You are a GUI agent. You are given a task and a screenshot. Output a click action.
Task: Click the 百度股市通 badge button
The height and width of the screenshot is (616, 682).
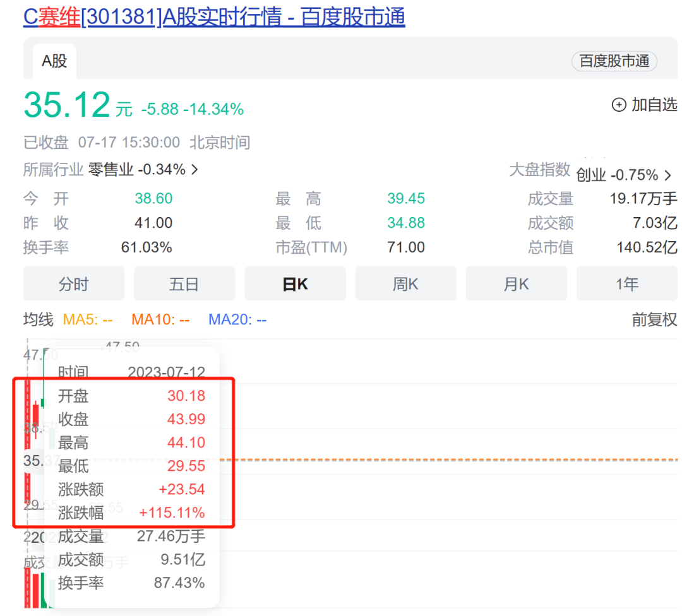(x=614, y=61)
